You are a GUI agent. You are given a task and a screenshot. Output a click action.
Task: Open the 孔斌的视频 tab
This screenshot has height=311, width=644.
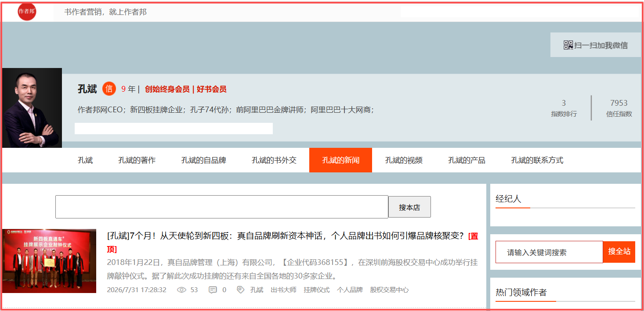click(404, 160)
